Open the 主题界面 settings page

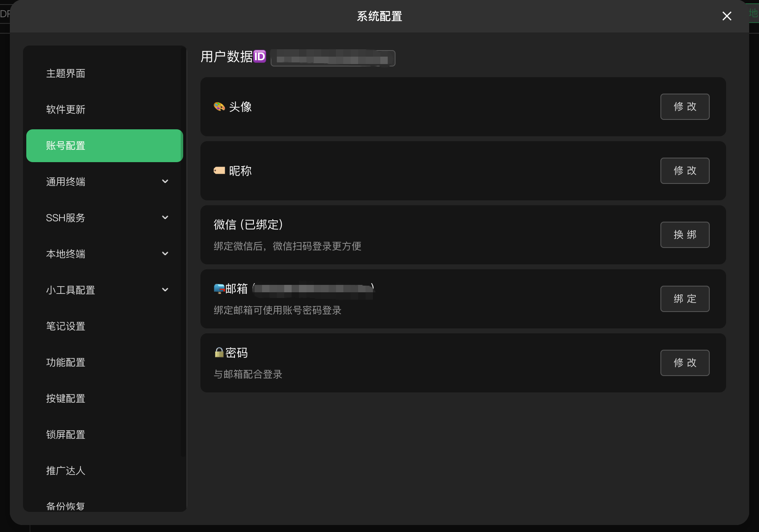coord(65,73)
